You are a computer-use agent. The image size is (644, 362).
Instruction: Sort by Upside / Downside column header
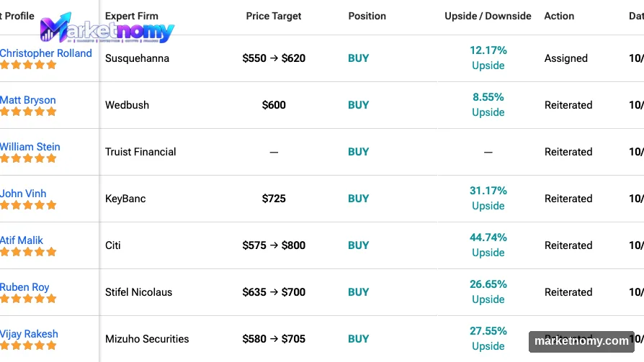[x=488, y=16]
